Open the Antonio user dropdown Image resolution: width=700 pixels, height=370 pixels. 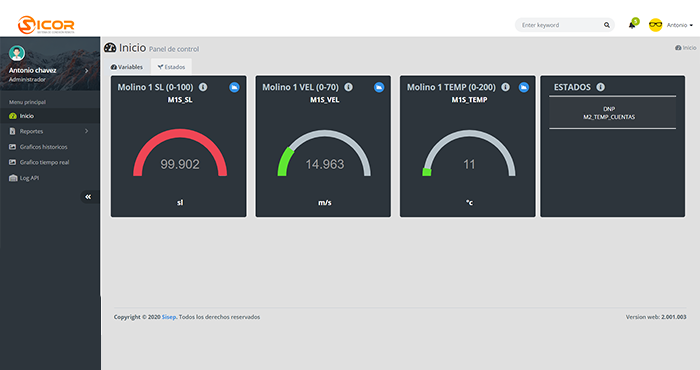[x=671, y=25]
